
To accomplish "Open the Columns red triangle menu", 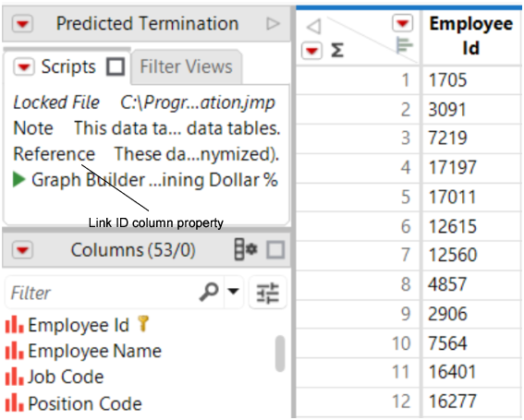I will pos(22,250).
